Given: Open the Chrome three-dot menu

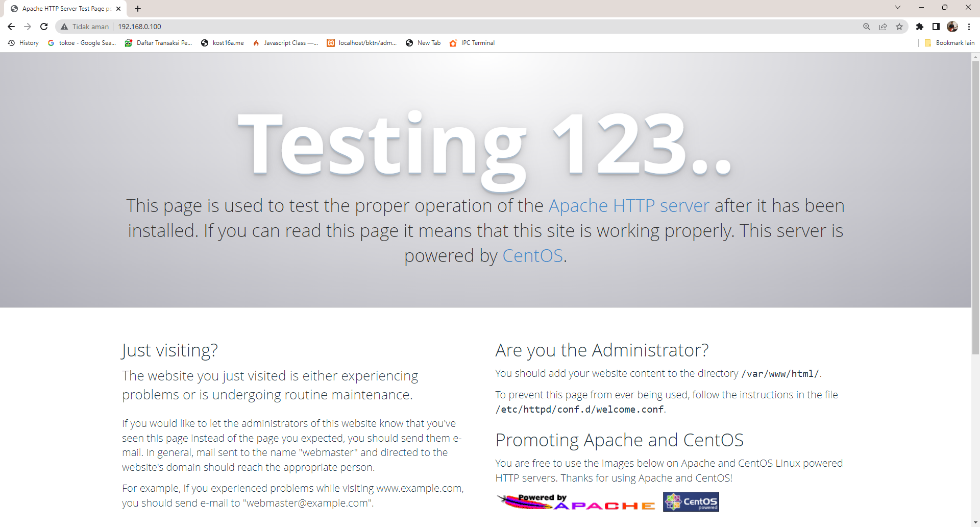Looking at the screenshot, I should (x=969, y=27).
